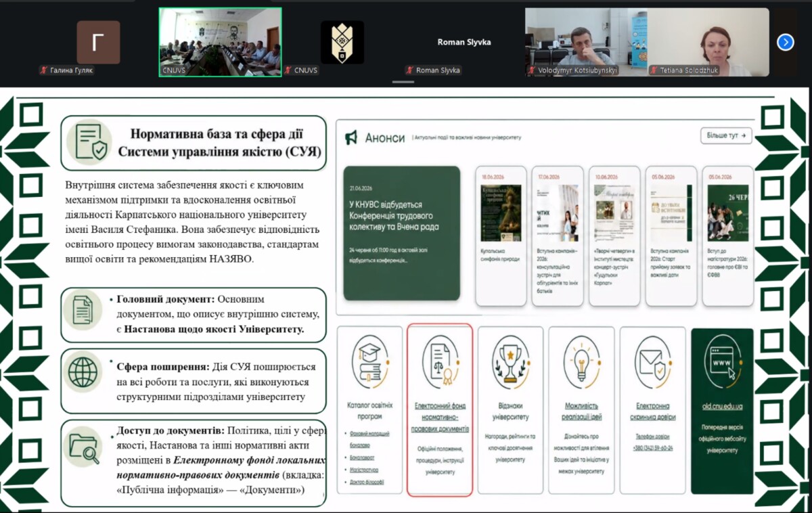The image size is (812, 513).
Task: Click the document icon beside Головний документ
Action: point(83,311)
